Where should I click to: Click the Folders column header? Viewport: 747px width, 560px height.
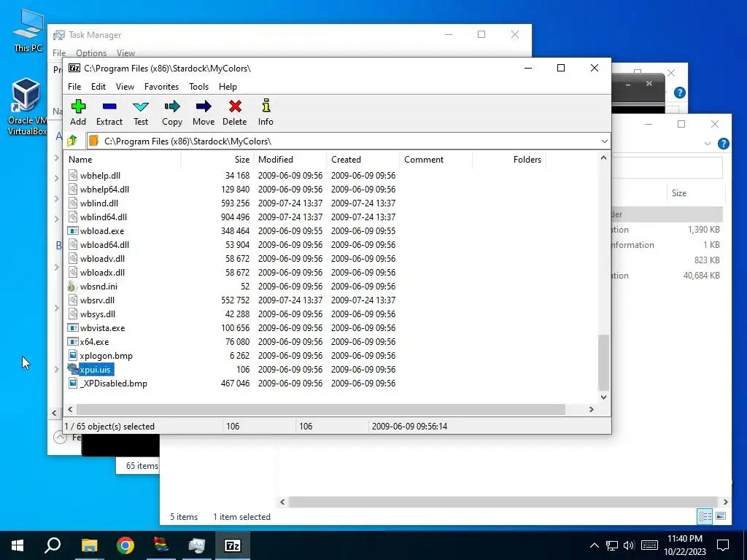(x=508, y=160)
